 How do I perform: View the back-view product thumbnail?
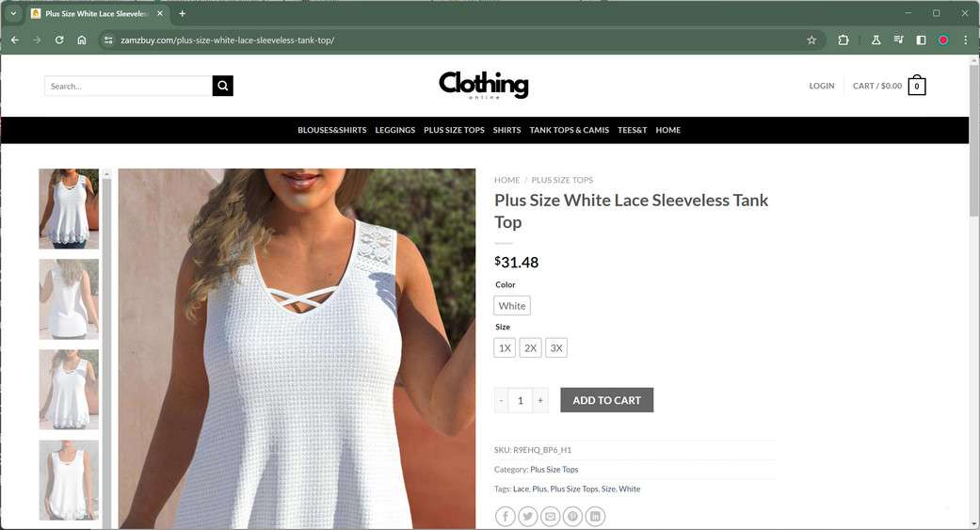pyautogui.click(x=69, y=299)
